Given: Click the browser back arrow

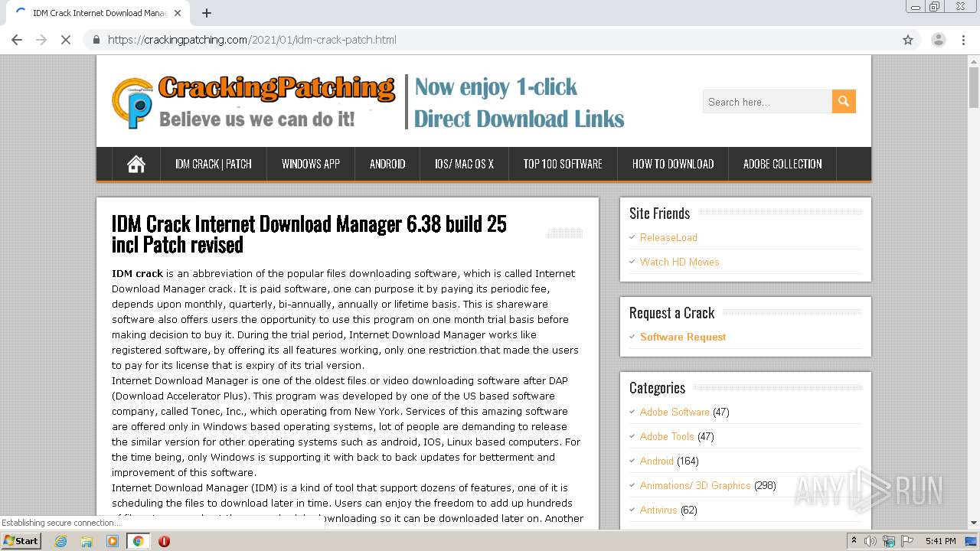Looking at the screenshot, I should pos(17,40).
